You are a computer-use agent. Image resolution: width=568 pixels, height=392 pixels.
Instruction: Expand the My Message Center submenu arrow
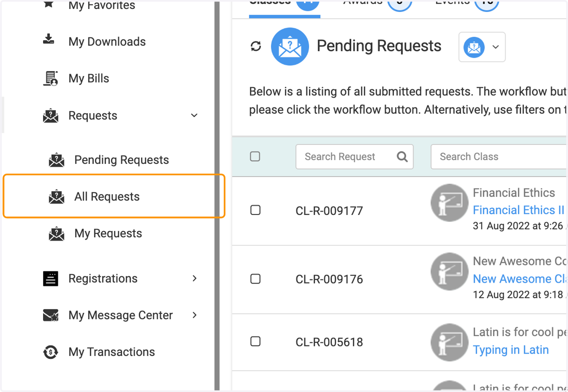[195, 315]
